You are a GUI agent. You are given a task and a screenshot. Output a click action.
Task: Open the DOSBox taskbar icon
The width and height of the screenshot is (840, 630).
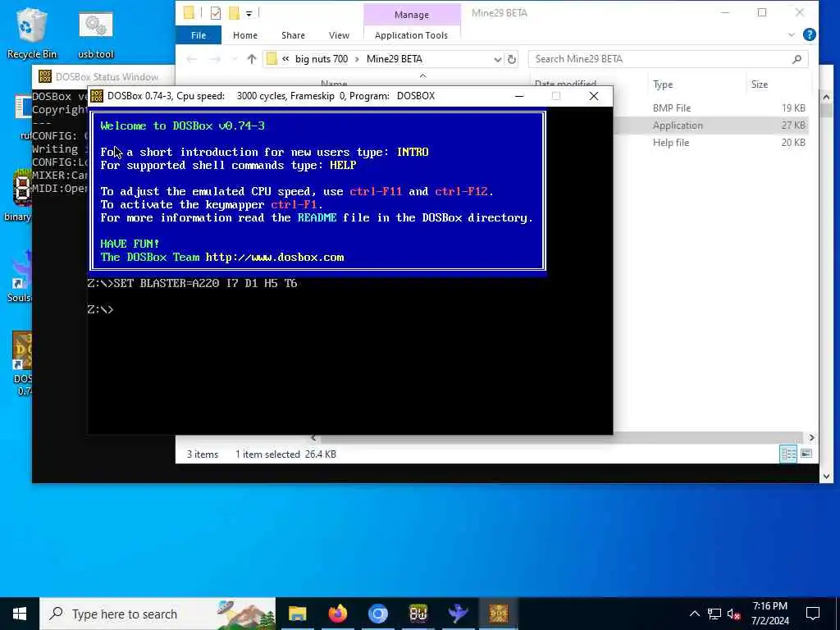(x=498, y=614)
